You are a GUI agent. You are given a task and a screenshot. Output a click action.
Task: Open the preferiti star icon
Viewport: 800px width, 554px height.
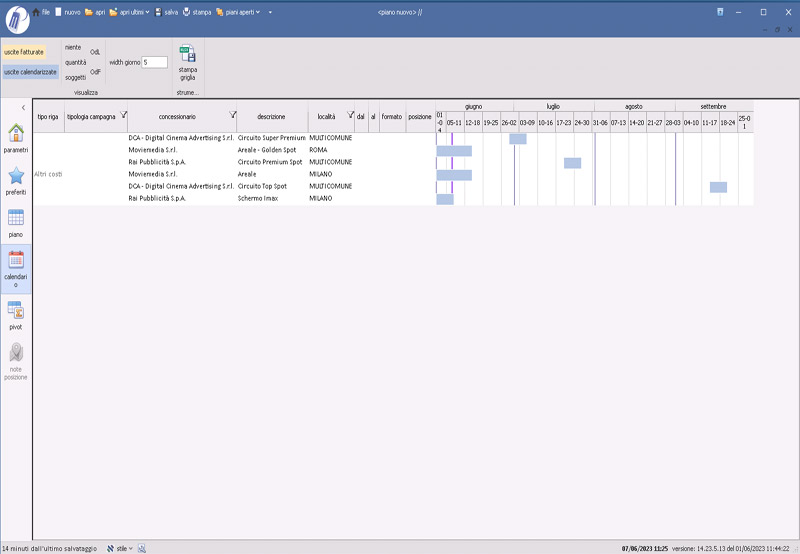coord(16,180)
